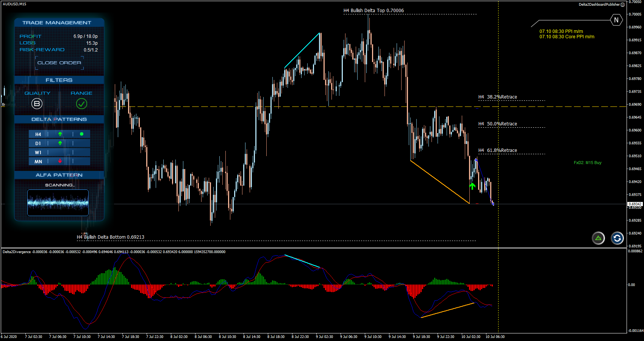Click the green dot in H4 row
This screenshot has height=341, width=644.
pyautogui.click(x=81, y=134)
